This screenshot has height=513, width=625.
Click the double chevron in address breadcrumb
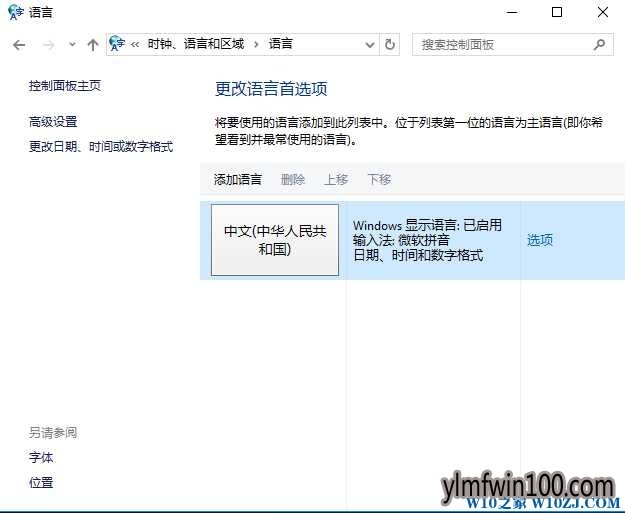(x=135, y=44)
